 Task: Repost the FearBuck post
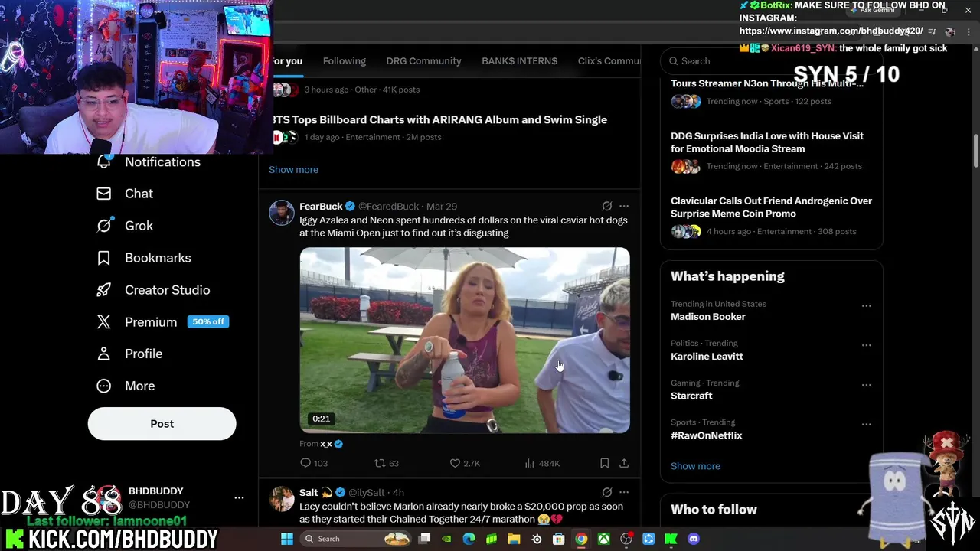[x=386, y=463]
